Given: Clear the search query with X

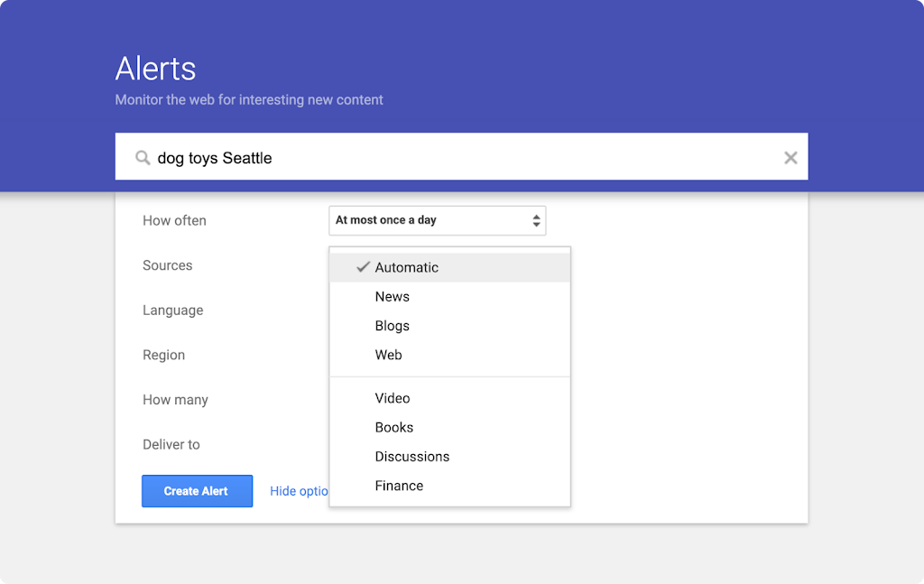Looking at the screenshot, I should [790, 158].
